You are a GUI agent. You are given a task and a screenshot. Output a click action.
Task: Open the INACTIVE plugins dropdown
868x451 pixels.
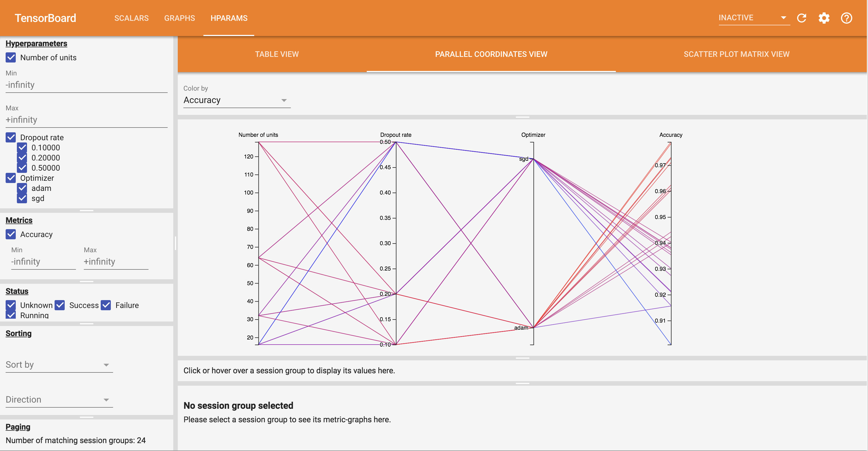(x=754, y=18)
